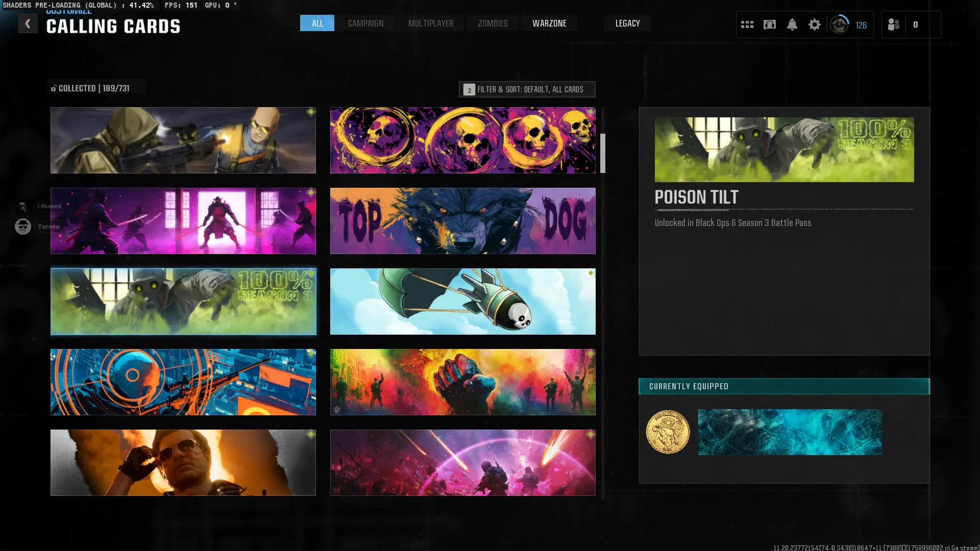This screenshot has height=551, width=980.
Task: Select the sunglasses man fire card
Action: [x=183, y=463]
